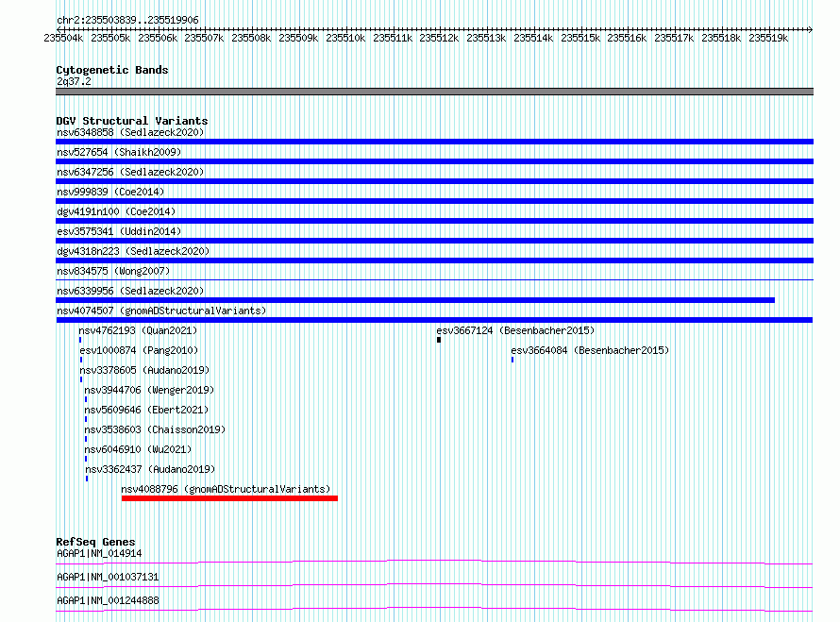Click the blue bar under nsv4074507
The image size is (840, 622).
[x=434, y=320]
